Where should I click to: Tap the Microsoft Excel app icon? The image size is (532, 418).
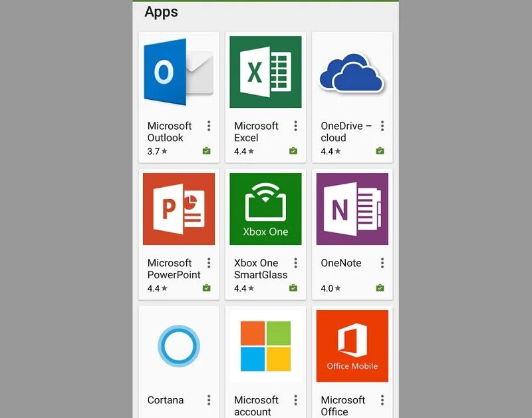(265, 72)
